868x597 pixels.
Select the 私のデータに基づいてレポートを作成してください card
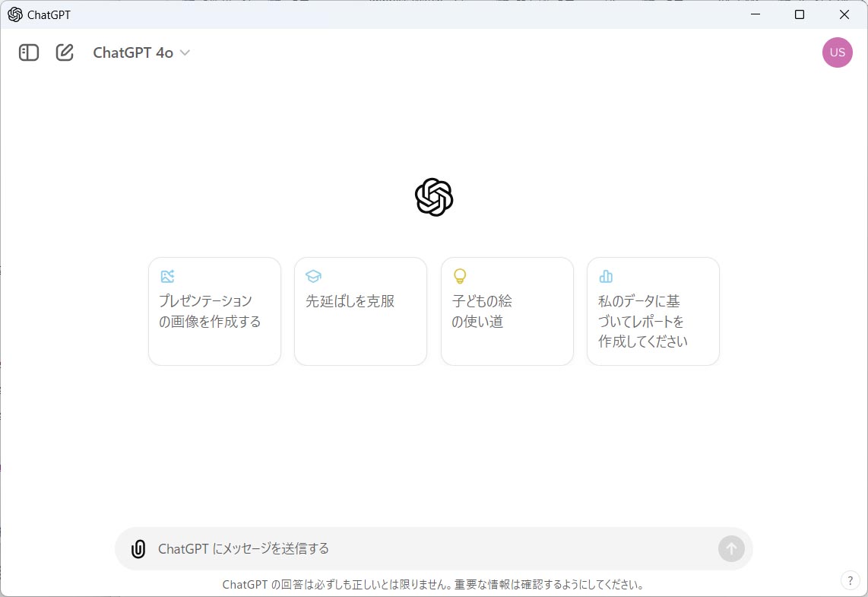point(653,311)
